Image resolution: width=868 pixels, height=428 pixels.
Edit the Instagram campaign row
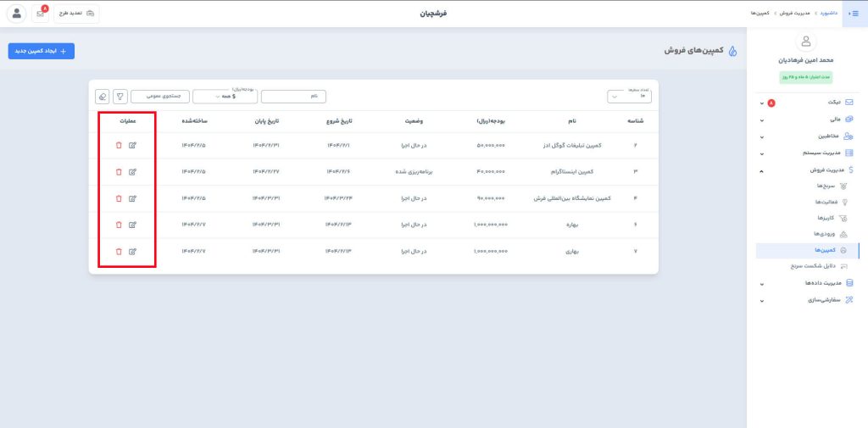tap(132, 172)
